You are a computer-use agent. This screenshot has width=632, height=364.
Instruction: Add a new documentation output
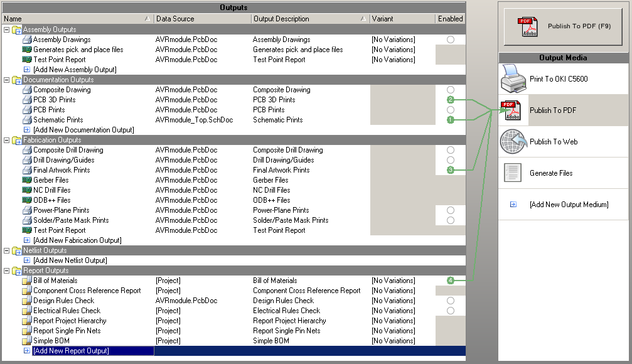tap(83, 130)
